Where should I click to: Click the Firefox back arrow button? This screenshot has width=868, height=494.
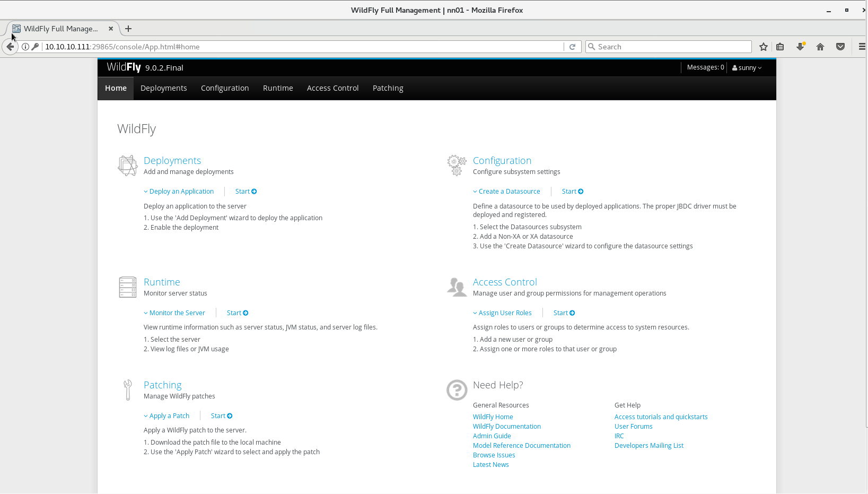pos(10,47)
